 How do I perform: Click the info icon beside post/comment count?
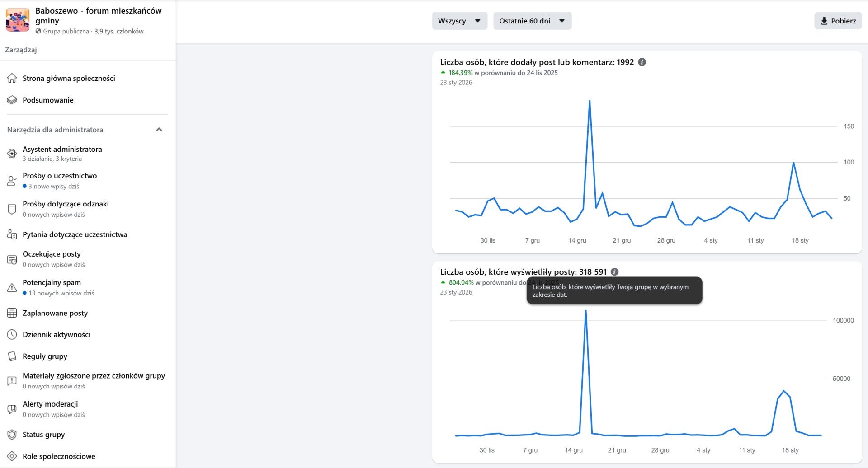pos(642,62)
